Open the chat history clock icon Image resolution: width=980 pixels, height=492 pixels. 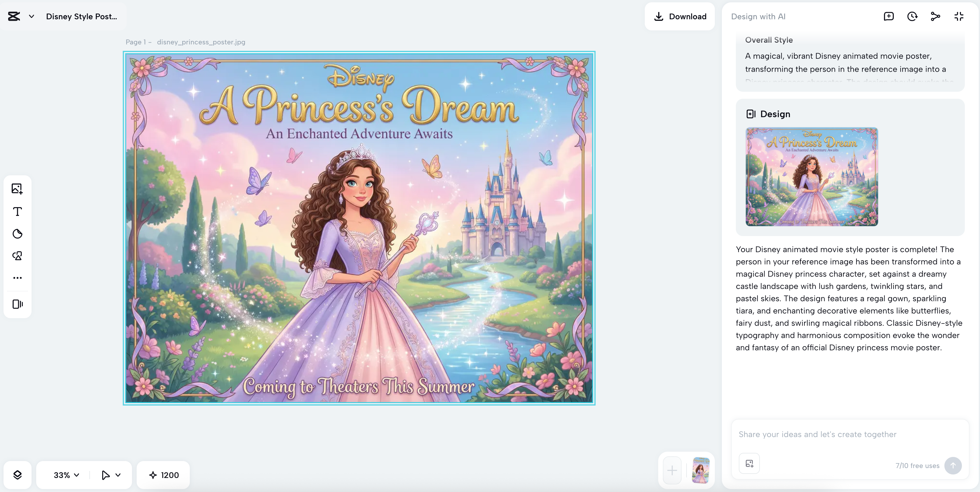click(912, 16)
